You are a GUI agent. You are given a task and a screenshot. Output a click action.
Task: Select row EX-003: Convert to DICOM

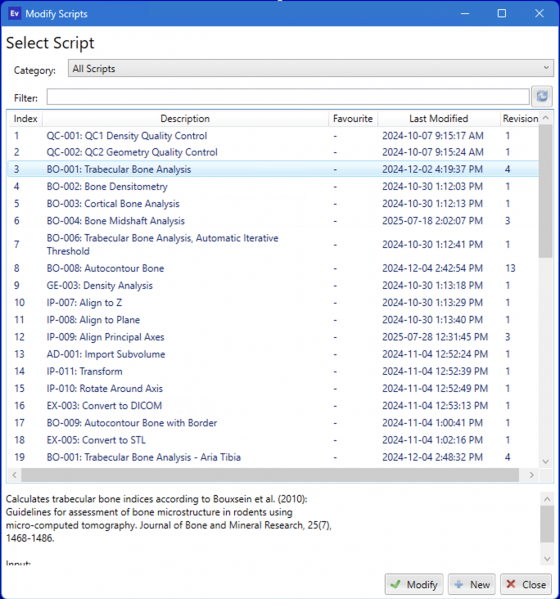[274, 406]
